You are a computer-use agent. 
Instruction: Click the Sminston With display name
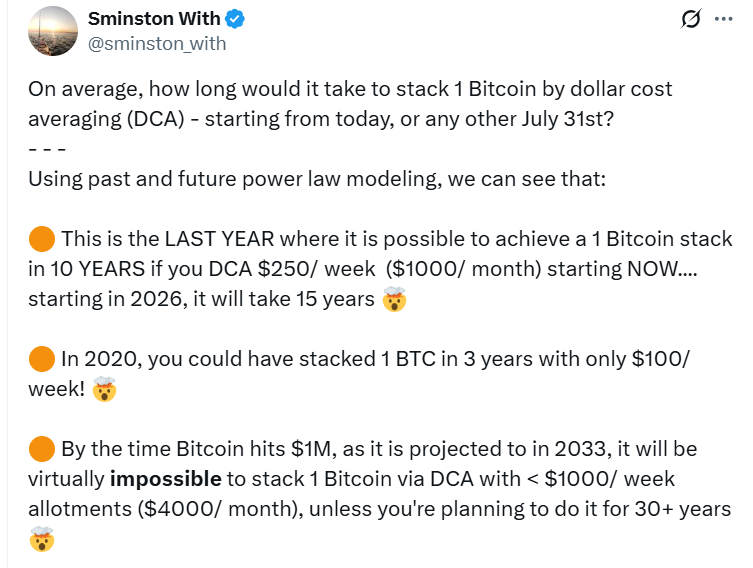(154, 19)
